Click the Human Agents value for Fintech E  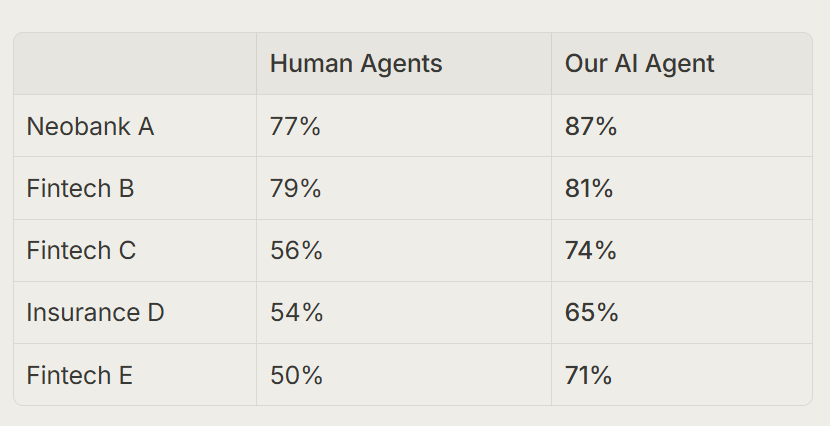[x=404, y=375]
